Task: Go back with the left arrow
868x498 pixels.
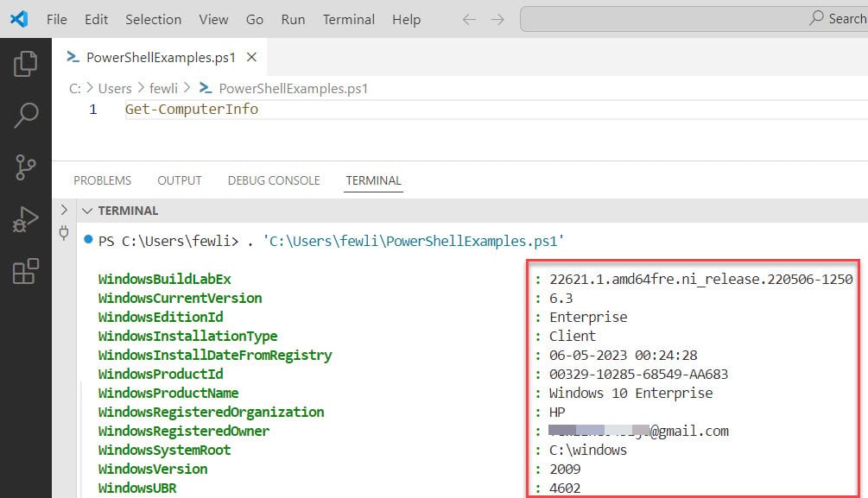Action: coord(469,19)
